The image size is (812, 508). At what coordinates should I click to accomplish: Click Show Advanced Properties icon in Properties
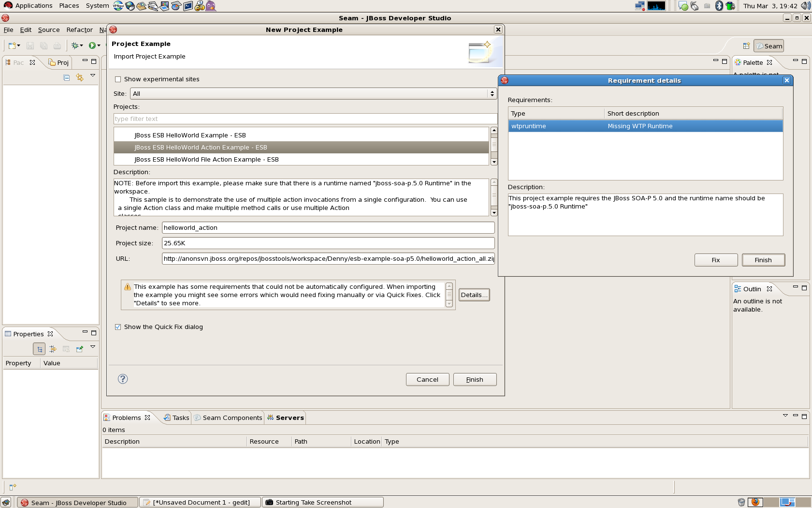coord(53,349)
